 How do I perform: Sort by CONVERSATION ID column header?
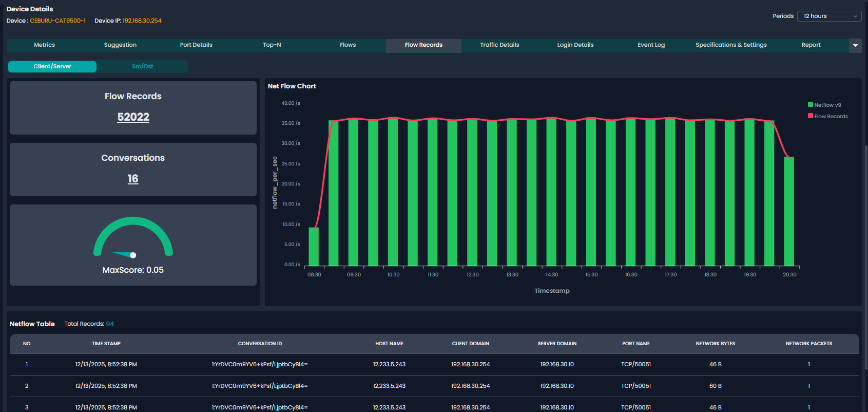pyautogui.click(x=260, y=344)
